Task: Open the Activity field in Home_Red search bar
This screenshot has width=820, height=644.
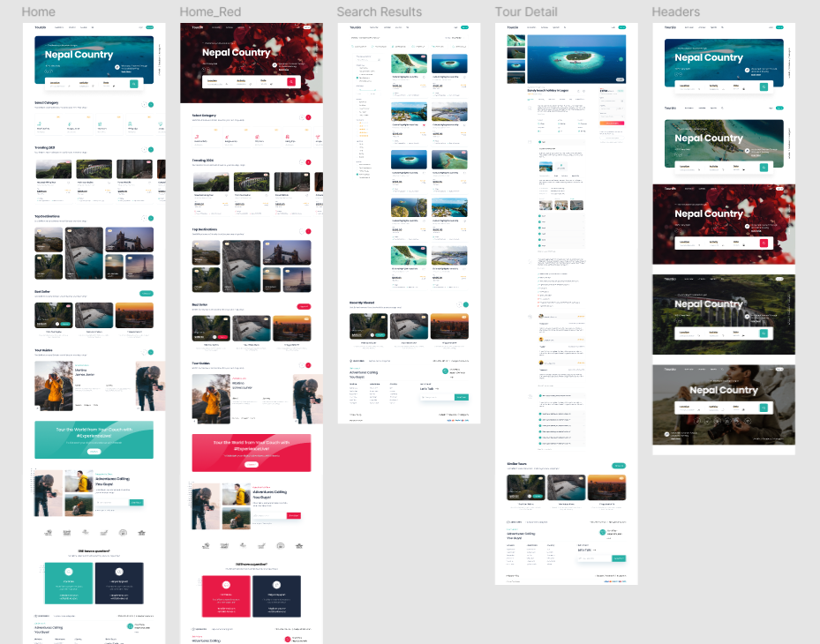Action: (242, 81)
